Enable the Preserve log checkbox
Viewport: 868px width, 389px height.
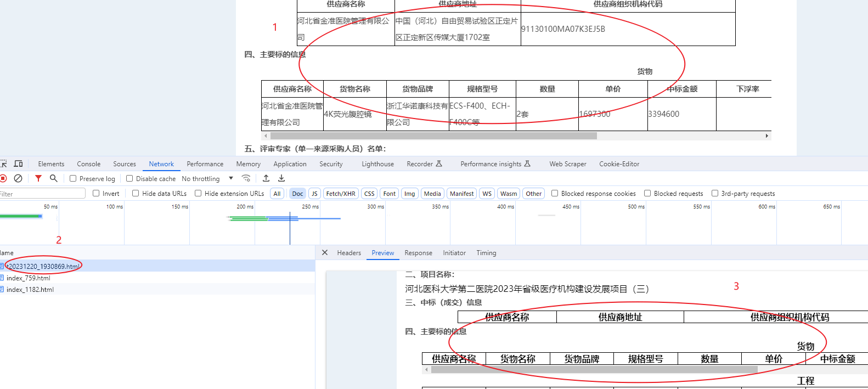[73, 178]
